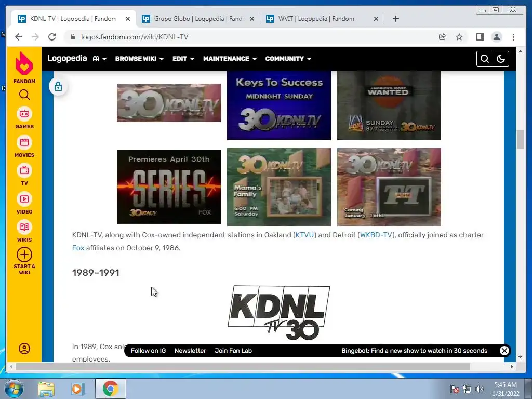Expand the Community dropdown menu
The image size is (532, 399).
point(288,59)
